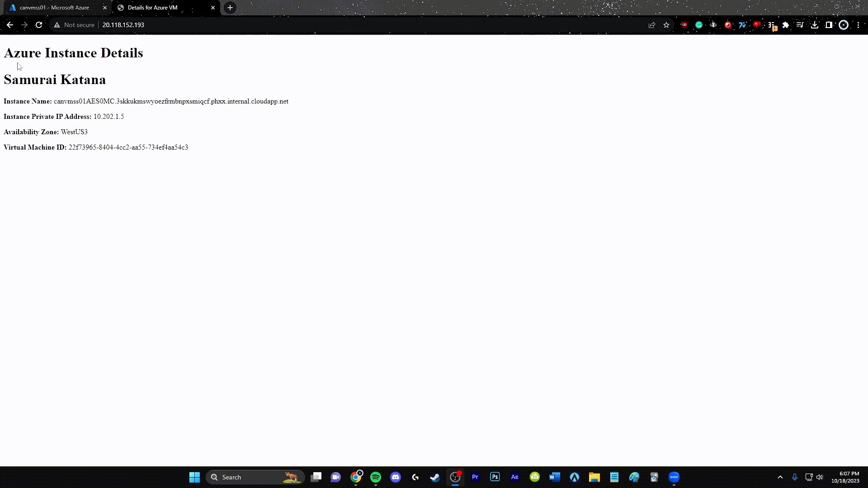Open the Grammarly extension icon
868x488 pixels.
pos(699,25)
